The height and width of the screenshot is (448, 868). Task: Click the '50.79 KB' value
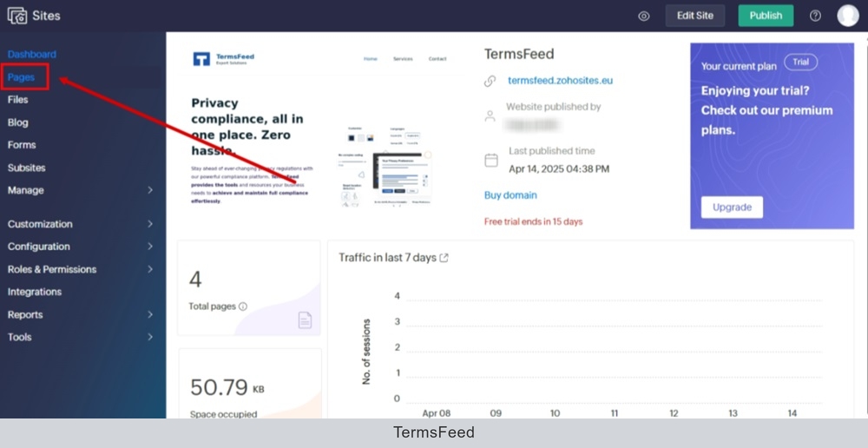click(227, 387)
